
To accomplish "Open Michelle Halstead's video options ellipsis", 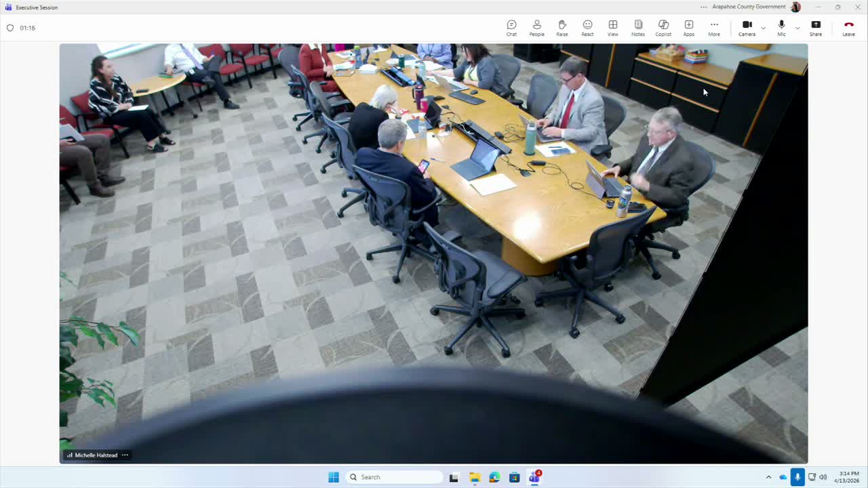I will coord(125,455).
